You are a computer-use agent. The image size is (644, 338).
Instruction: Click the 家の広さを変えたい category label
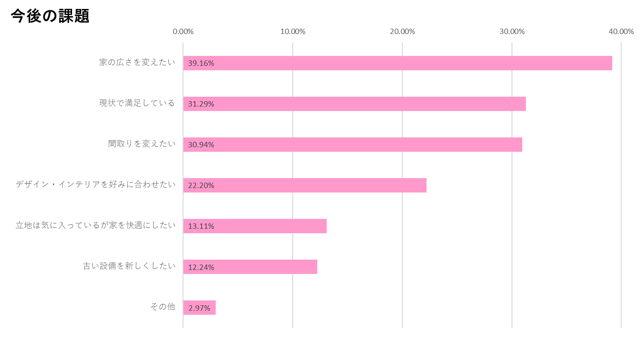137,62
